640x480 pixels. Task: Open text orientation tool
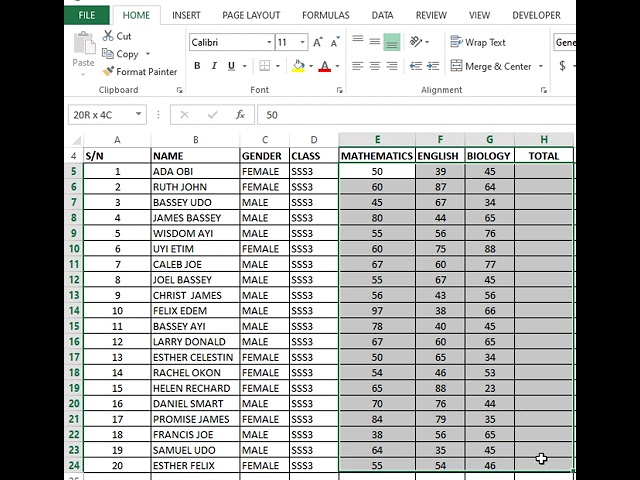pos(416,42)
